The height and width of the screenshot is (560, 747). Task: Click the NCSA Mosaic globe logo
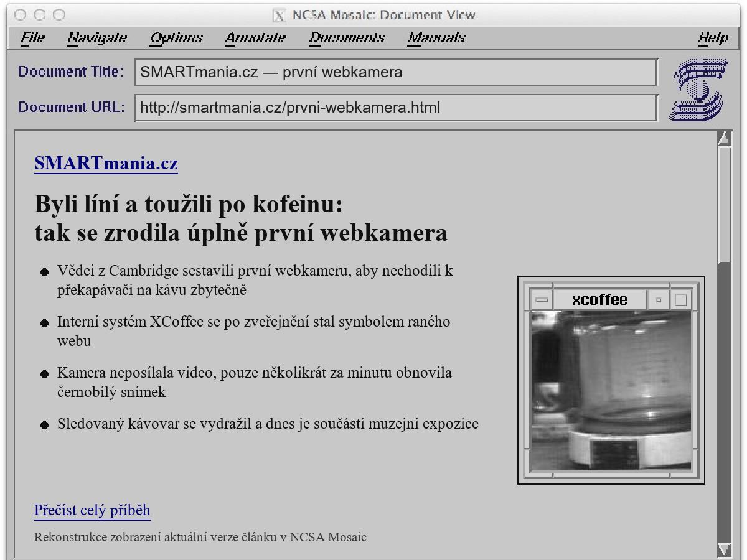point(698,90)
